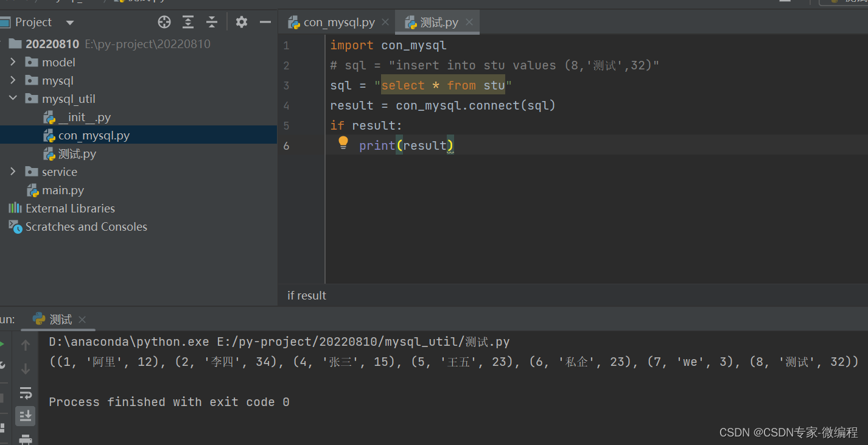Image resolution: width=868 pixels, height=445 pixels.
Task: Close the 测试 Run tab
Action: click(82, 320)
